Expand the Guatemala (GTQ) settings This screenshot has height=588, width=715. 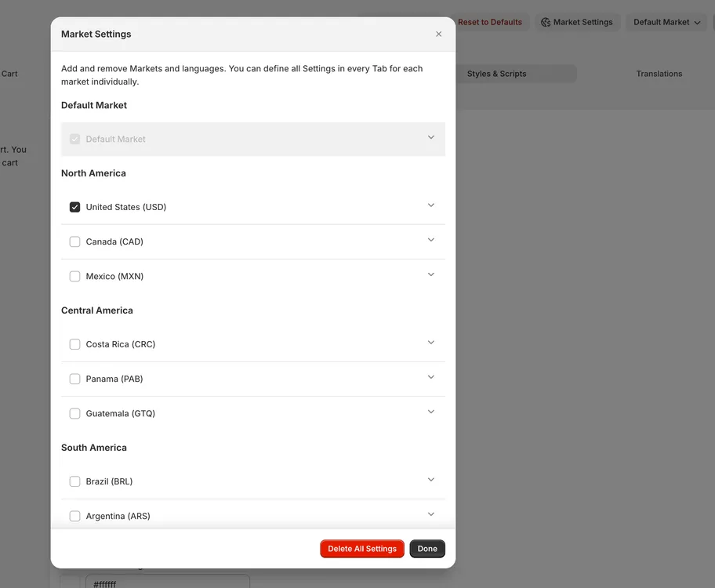tap(430, 410)
